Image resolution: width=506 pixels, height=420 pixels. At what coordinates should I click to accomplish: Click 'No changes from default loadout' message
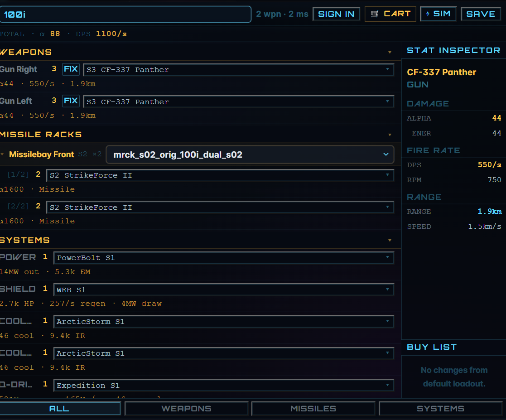click(x=454, y=377)
